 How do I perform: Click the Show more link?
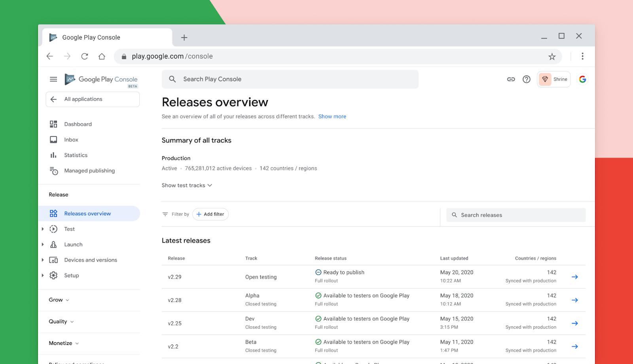(x=332, y=116)
